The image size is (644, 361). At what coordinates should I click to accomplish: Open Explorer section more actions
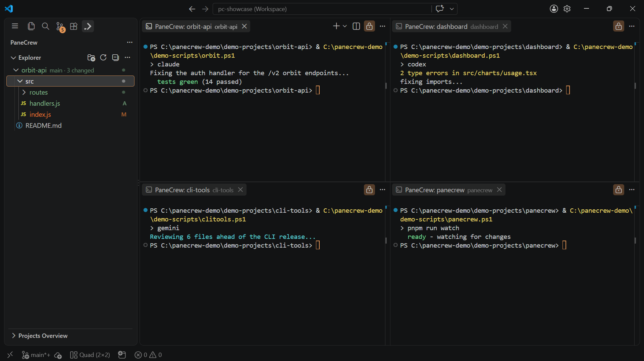pos(127,58)
